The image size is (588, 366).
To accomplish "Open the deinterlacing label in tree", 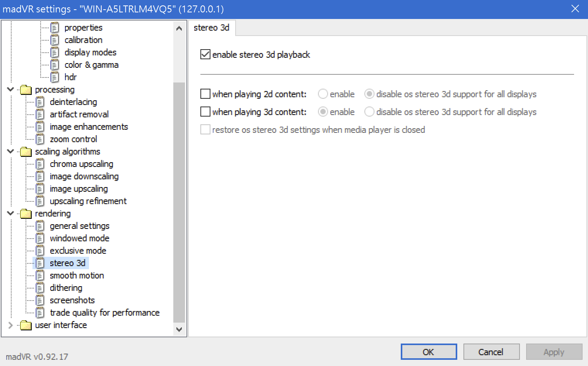I will pos(73,102).
